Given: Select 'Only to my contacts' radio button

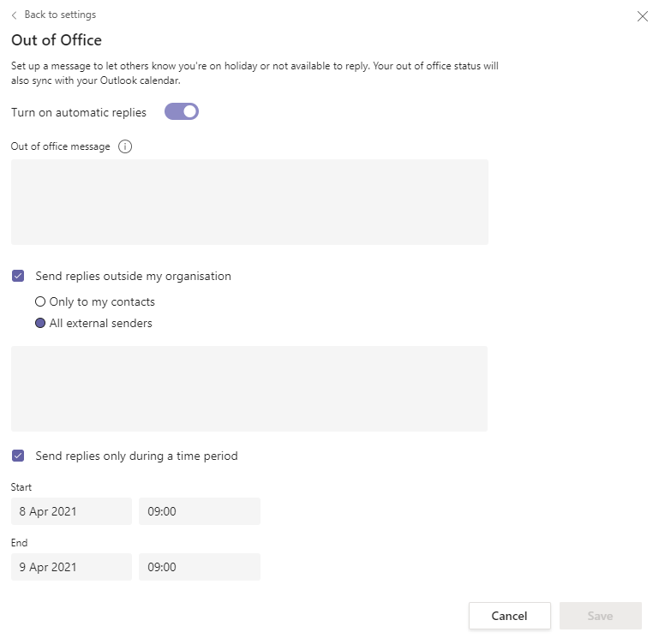Looking at the screenshot, I should click(40, 301).
